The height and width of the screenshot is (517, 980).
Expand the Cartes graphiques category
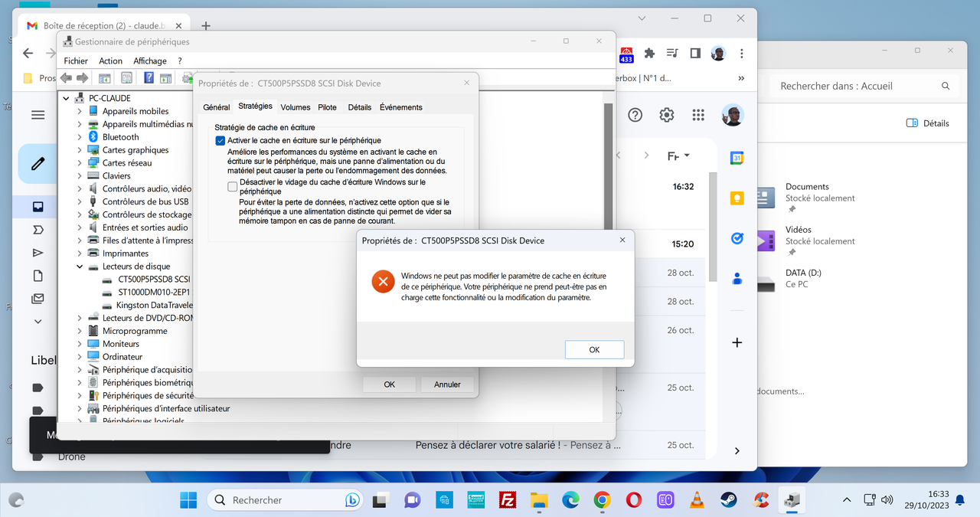pyautogui.click(x=80, y=150)
